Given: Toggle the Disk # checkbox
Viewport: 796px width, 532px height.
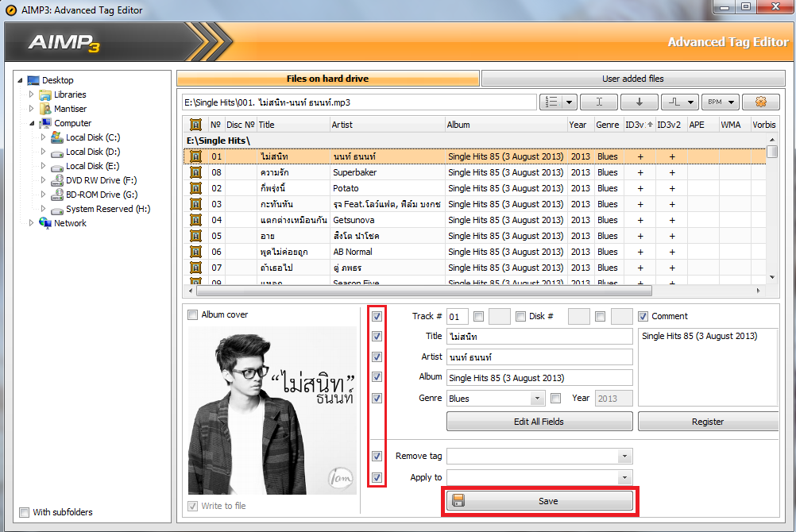Looking at the screenshot, I should 520,316.
